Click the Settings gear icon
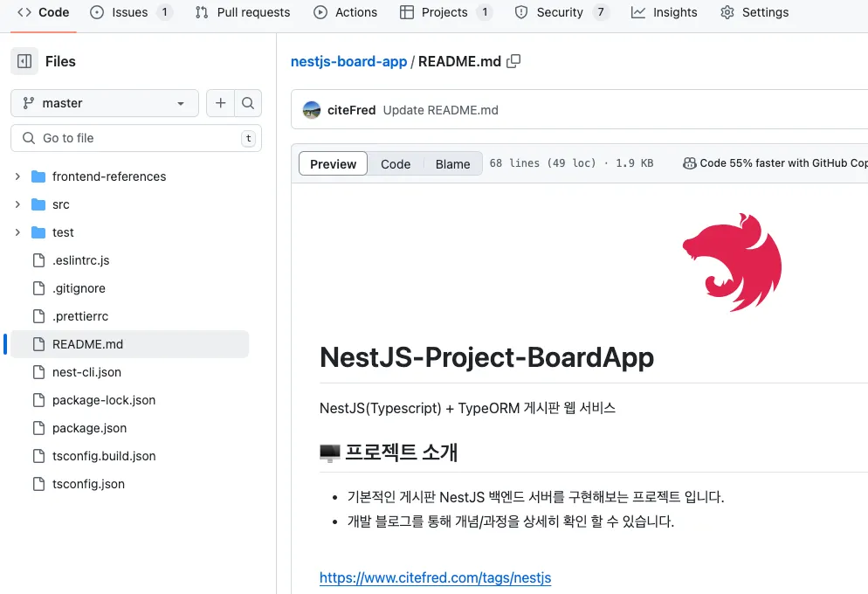 727,12
